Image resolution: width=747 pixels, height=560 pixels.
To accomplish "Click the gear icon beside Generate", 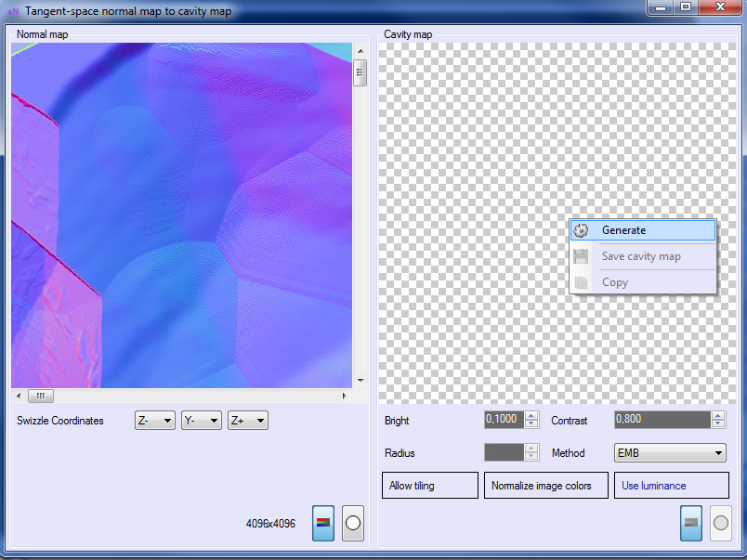I will coord(581,230).
